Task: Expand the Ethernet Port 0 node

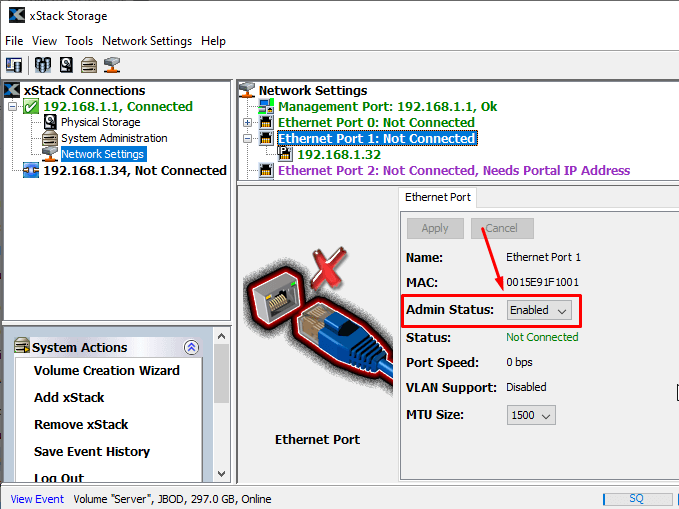Action: 248,123
